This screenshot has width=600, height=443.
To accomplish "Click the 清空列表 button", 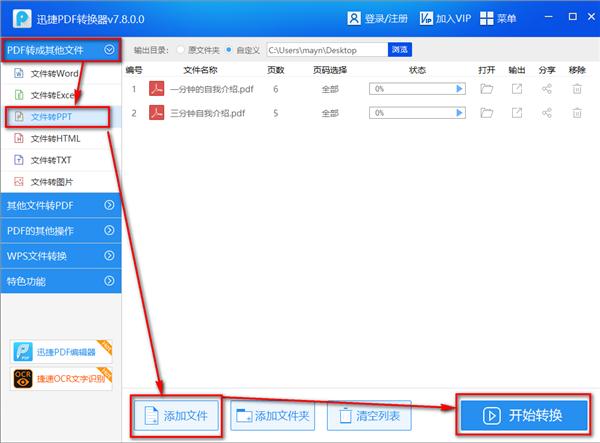I will pos(369,415).
